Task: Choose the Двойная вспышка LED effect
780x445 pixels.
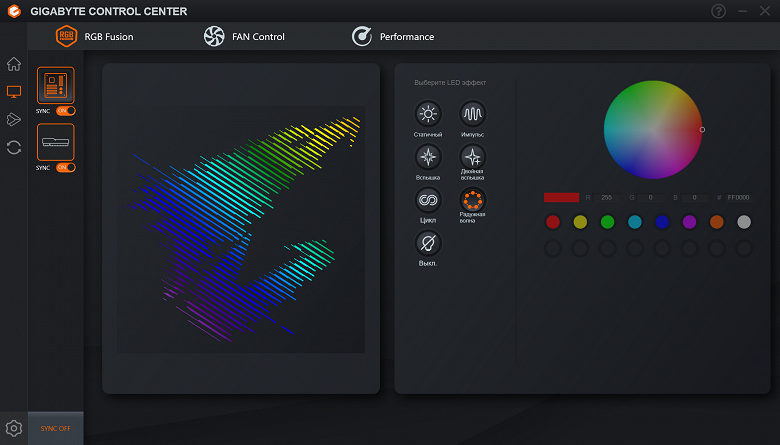Action: point(473,157)
